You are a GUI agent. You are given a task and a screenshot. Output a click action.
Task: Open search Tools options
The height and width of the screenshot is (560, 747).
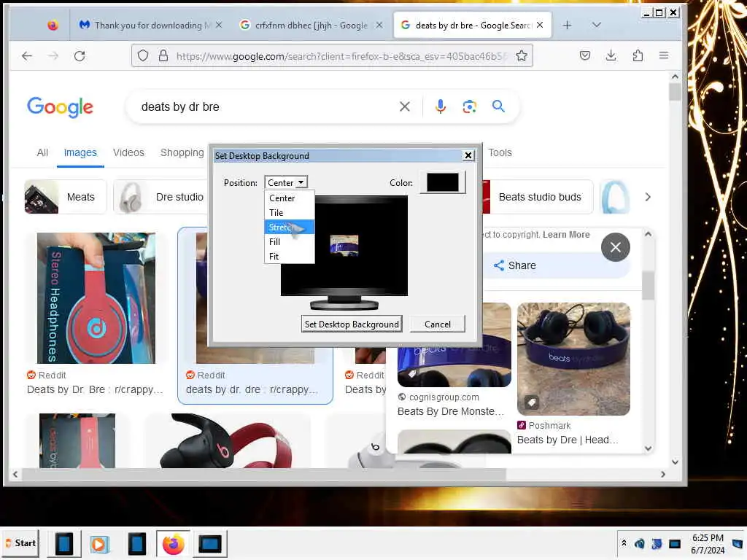500,152
